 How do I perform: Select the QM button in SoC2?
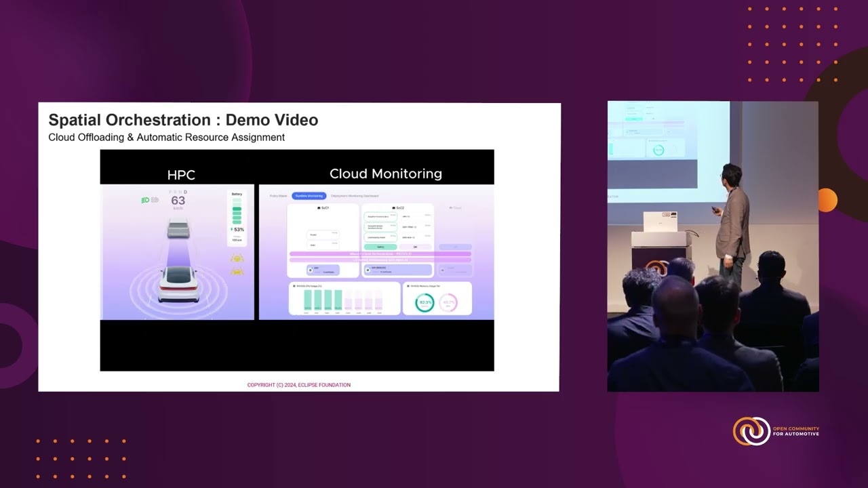tap(415, 247)
